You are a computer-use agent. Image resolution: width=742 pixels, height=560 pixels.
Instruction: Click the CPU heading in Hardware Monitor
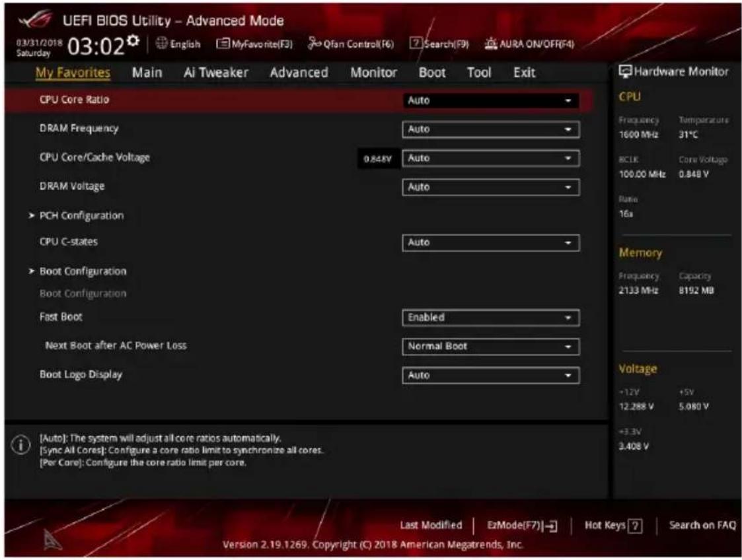click(x=630, y=96)
